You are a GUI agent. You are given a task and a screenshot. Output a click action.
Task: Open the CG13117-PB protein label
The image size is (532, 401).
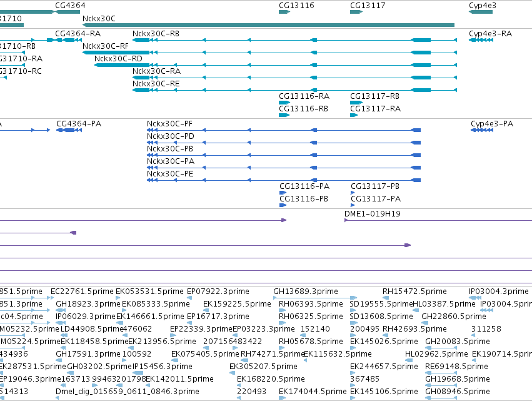click(x=375, y=186)
